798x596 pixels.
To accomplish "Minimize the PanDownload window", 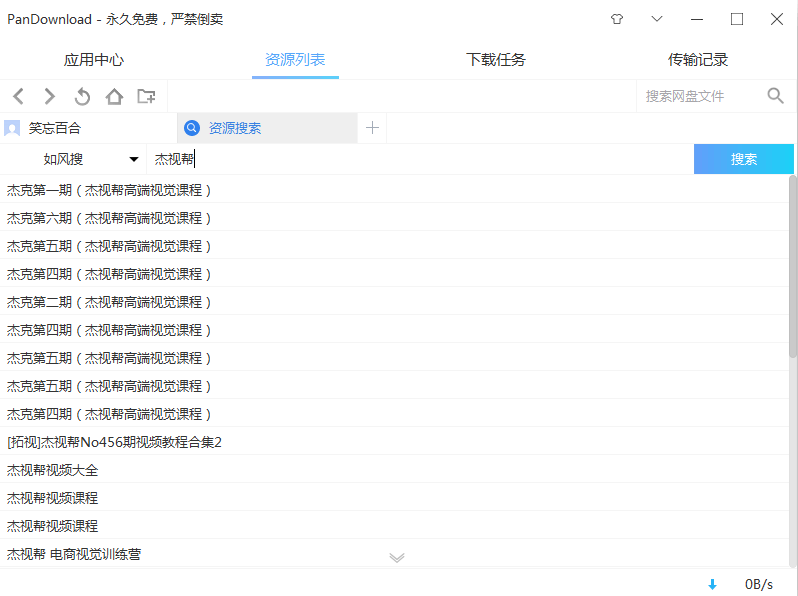I will 697,19.
